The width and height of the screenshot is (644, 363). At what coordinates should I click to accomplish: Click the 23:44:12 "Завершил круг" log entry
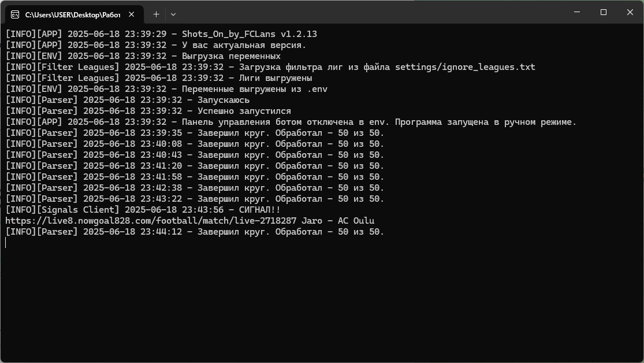click(x=291, y=232)
